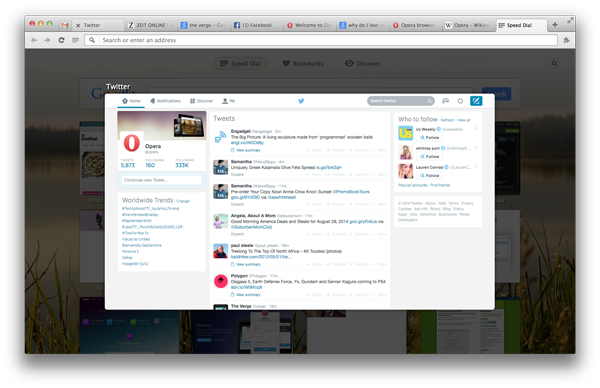
Task: Expand Samantha's Kalamata Olive tweet
Action: coord(237,174)
